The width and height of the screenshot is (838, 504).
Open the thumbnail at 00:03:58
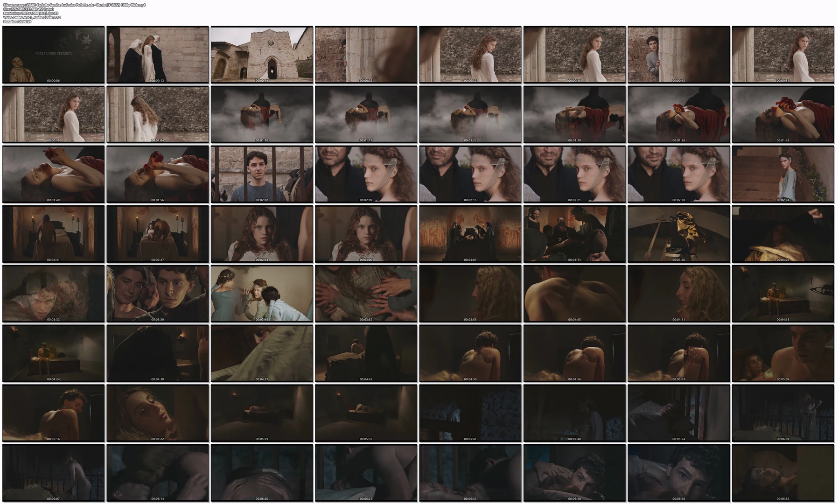[x=470, y=294]
